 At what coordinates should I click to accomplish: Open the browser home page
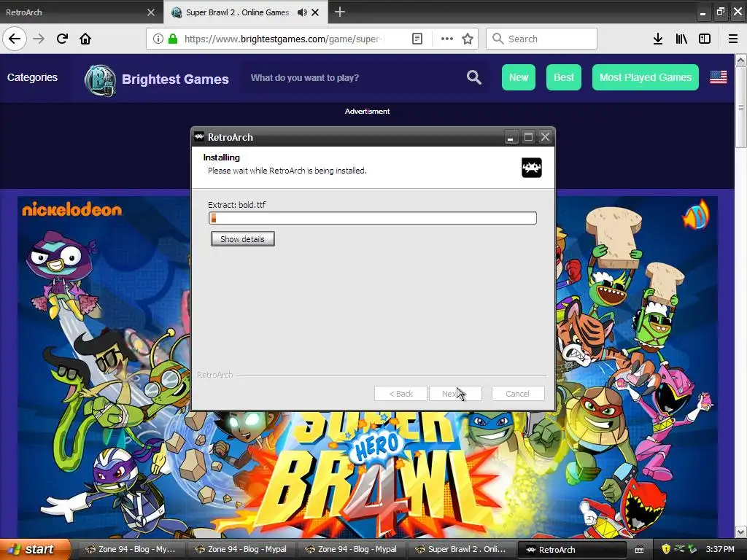[x=85, y=39]
